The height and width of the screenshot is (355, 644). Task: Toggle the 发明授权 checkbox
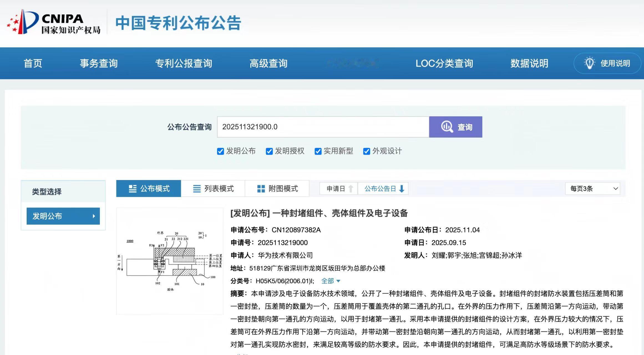click(269, 151)
